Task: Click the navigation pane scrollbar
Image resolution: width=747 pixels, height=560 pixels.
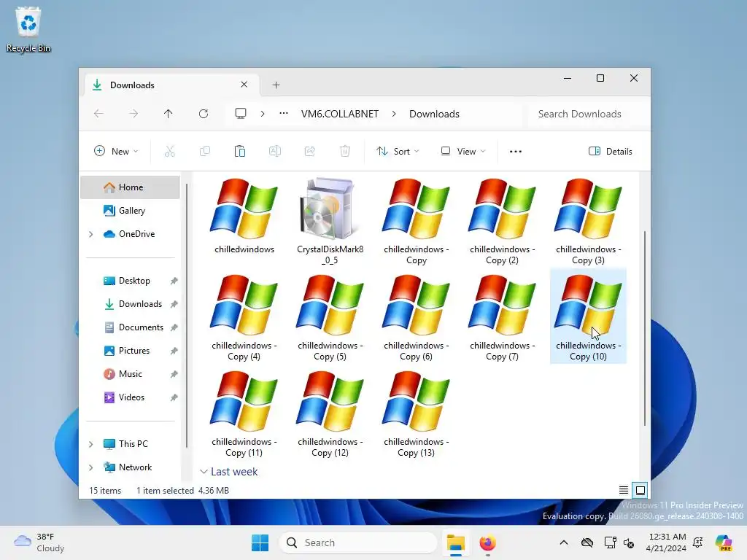Action: point(187,315)
